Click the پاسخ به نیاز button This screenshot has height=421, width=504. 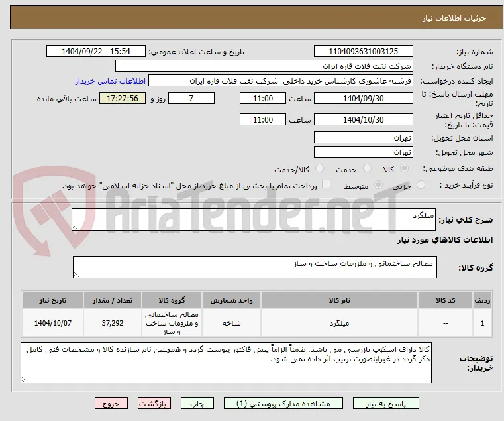click(385, 403)
